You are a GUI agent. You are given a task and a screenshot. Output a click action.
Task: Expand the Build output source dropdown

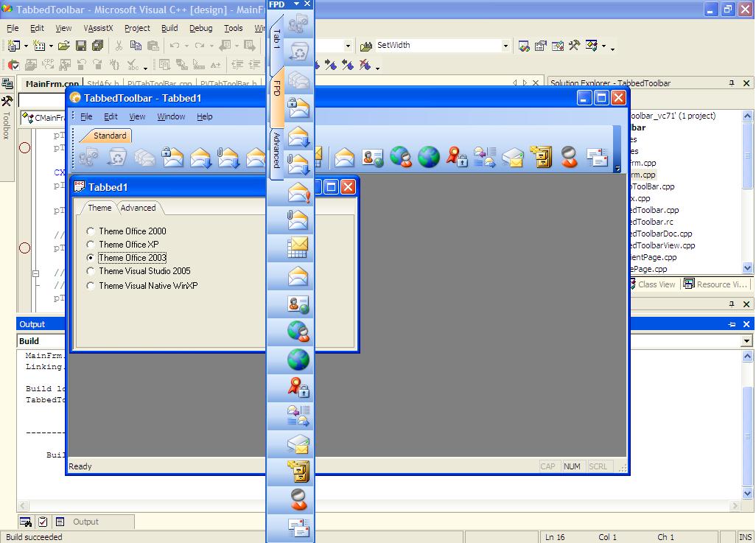tap(746, 341)
